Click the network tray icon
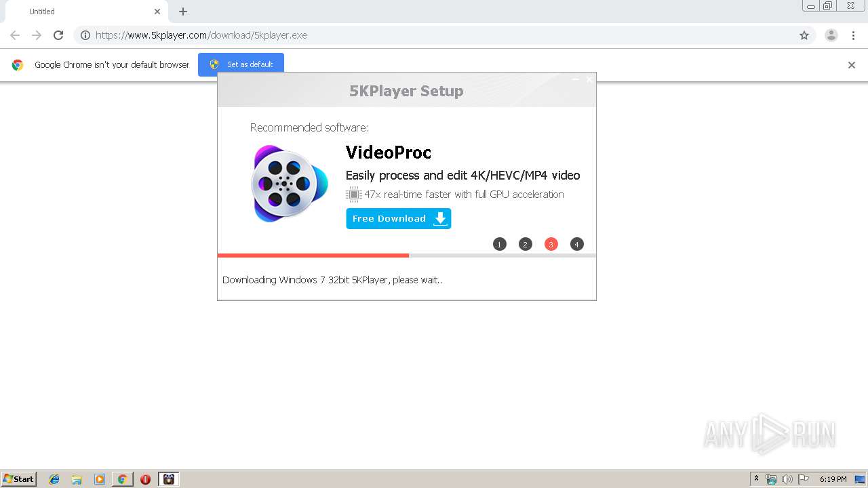The image size is (868, 488). [771, 479]
